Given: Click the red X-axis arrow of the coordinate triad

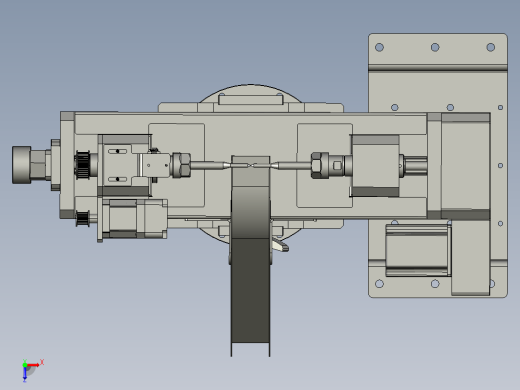Looking at the screenshot, I should (x=33, y=365).
